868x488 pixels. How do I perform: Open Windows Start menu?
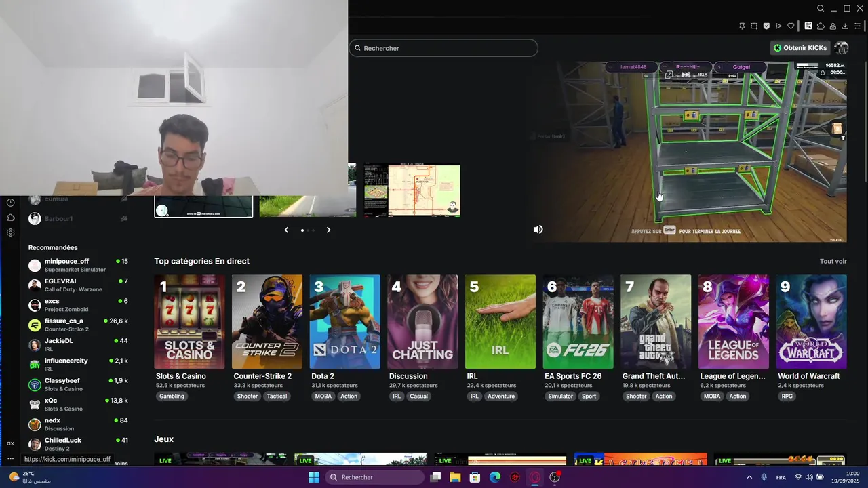point(314,477)
